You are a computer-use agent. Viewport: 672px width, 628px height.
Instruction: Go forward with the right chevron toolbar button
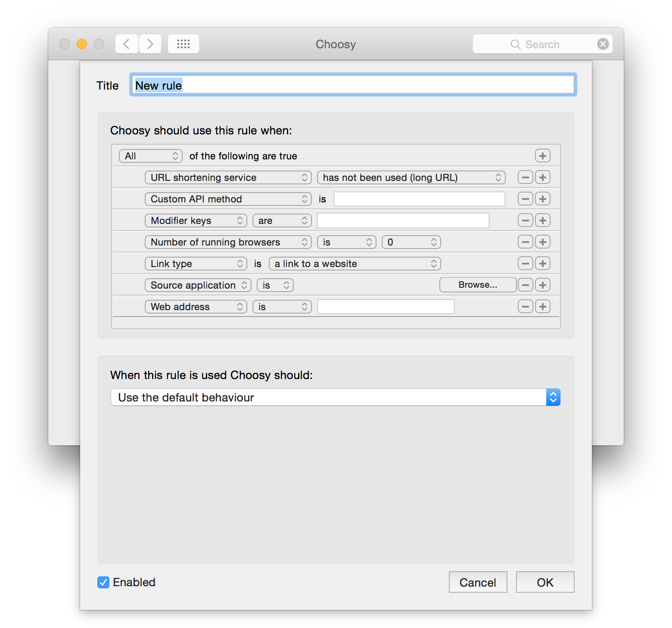pos(150,44)
